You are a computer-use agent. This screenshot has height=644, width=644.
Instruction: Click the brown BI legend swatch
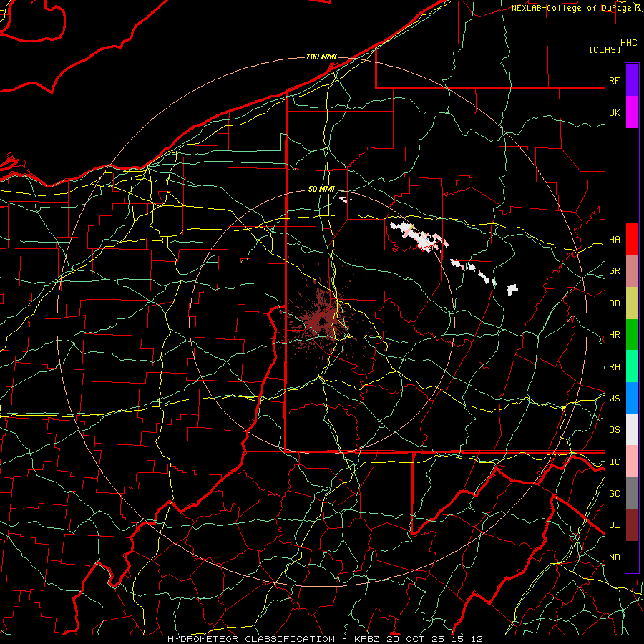[632, 525]
